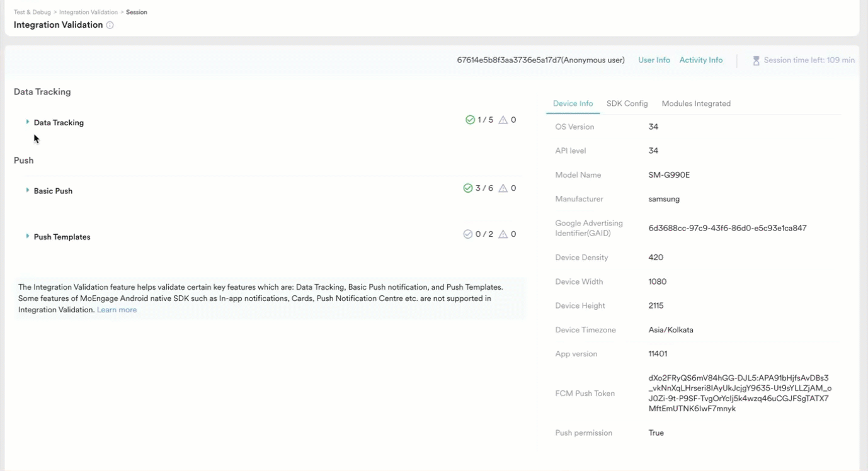The image size is (868, 471).
Task: Expand the Basic Push section arrow
Action: [x=28, y=190]
